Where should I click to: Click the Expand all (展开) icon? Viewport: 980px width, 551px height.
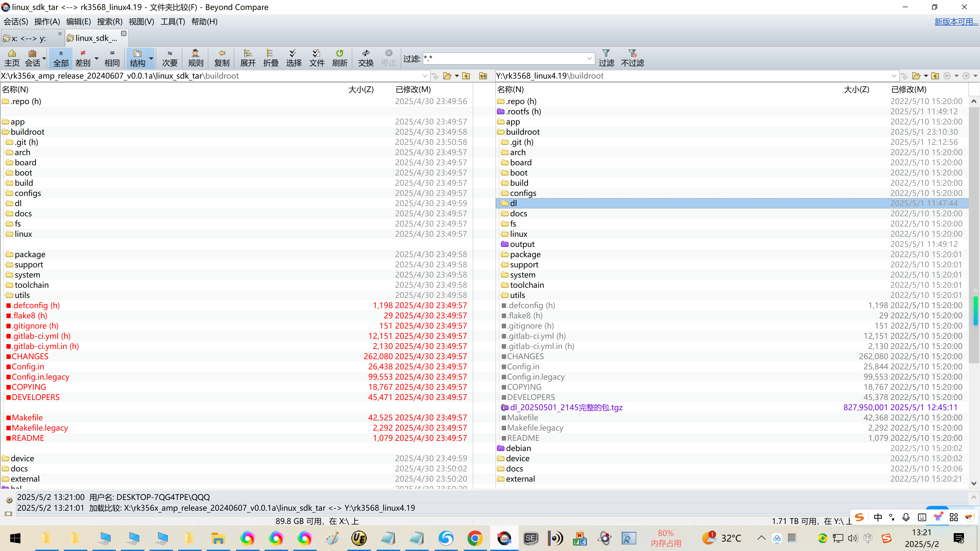pyautogui.click(x=248, y=58)
